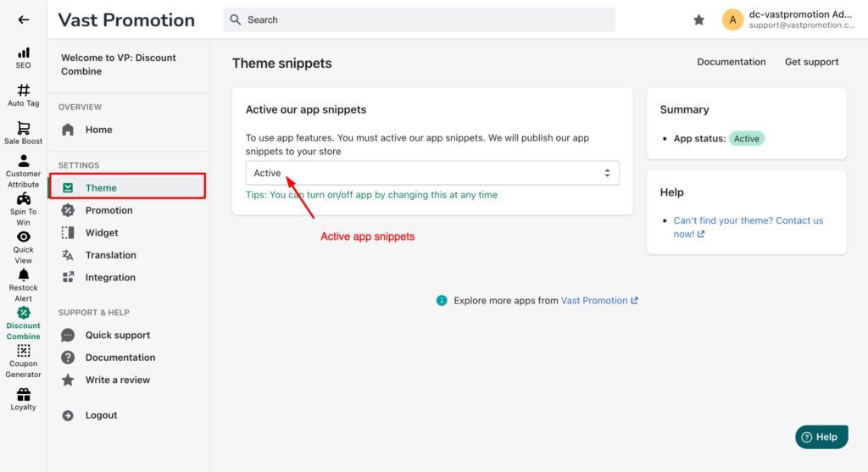Screen dimensions: 868x472
Task: Open Promotion settings
Action: click(x=108, y=210)
